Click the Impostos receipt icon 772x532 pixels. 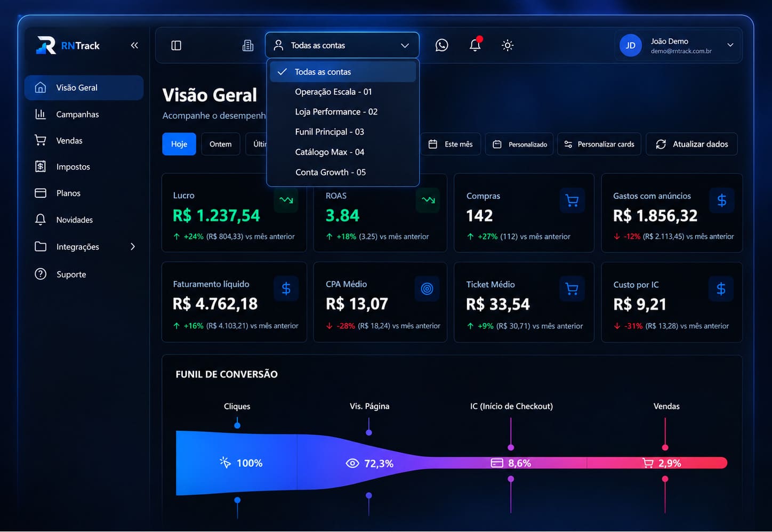click(41, 166)
